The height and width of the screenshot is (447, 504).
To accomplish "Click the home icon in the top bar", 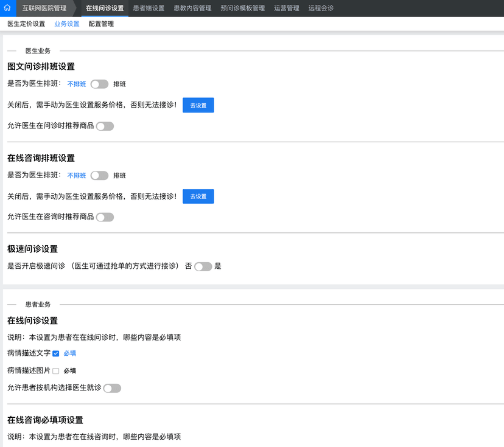I will (7, 8).
